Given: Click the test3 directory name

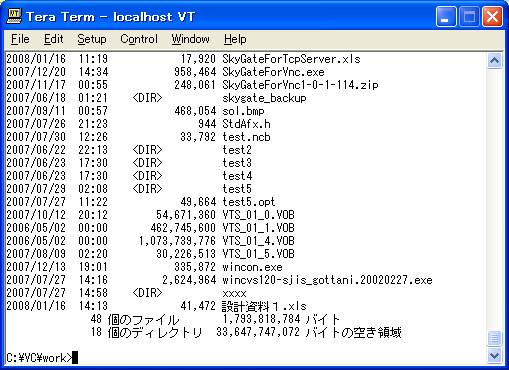Looking at the screenshot, I should pyautogui.click(x=237, y=163).
